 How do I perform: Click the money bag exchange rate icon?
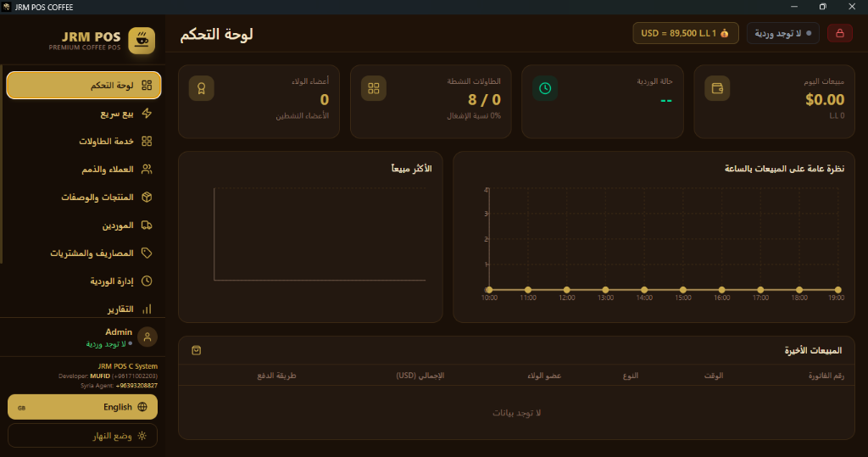(x=725, y=33)
